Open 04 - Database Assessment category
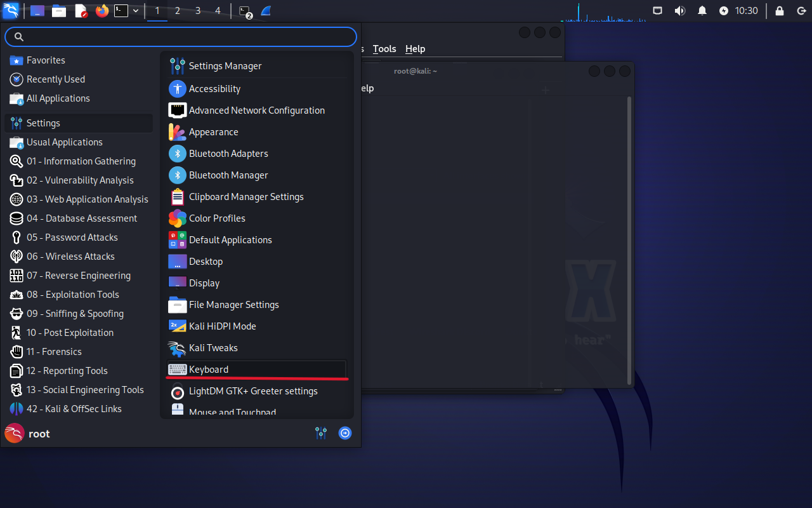Viewport: 812px width, 508px height. pos(79,218)
